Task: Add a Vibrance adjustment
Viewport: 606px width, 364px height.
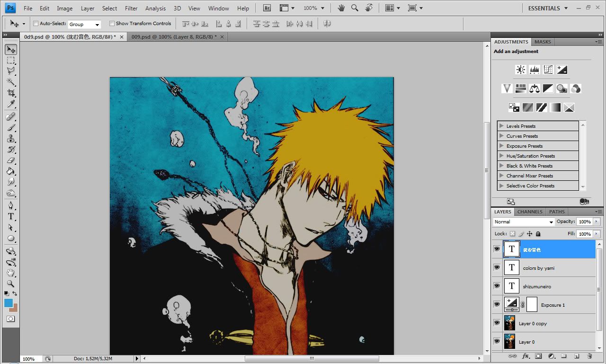Action: [x=507, y=89]
